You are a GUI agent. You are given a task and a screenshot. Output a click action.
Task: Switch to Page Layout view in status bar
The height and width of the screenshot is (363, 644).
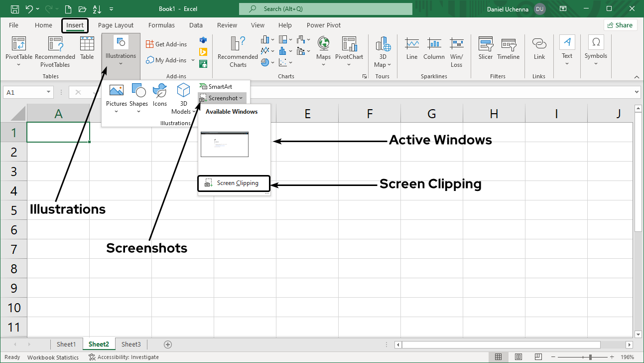click(x=518, y=357)
